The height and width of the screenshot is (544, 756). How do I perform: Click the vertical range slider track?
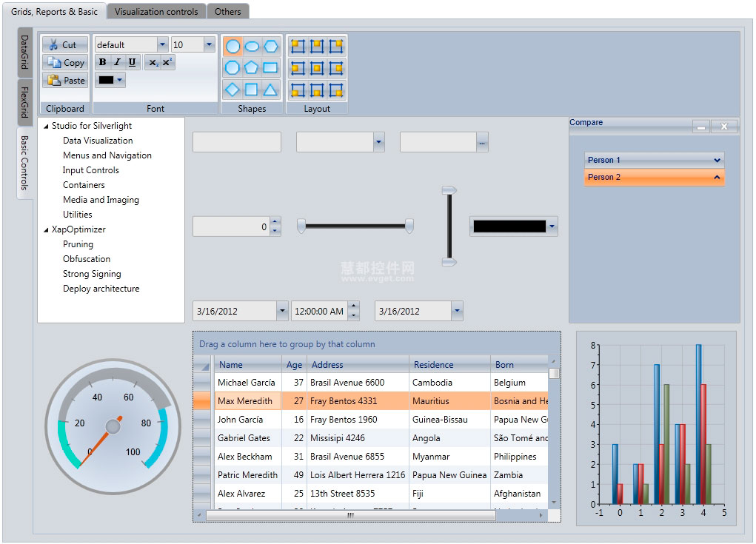[x=449, y=226]
